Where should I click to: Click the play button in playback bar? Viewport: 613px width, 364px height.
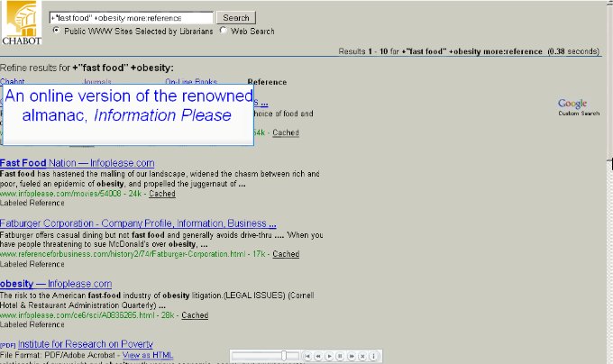329,356
